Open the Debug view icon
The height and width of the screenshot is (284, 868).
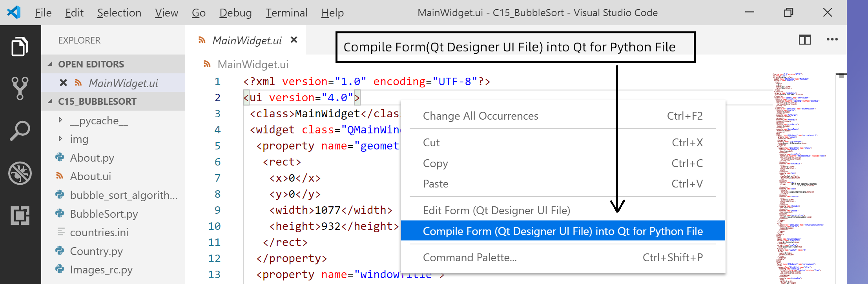pos(20,173)
